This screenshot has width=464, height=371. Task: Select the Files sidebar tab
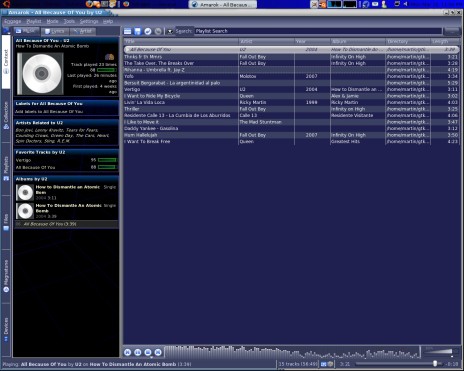[6, 222]
